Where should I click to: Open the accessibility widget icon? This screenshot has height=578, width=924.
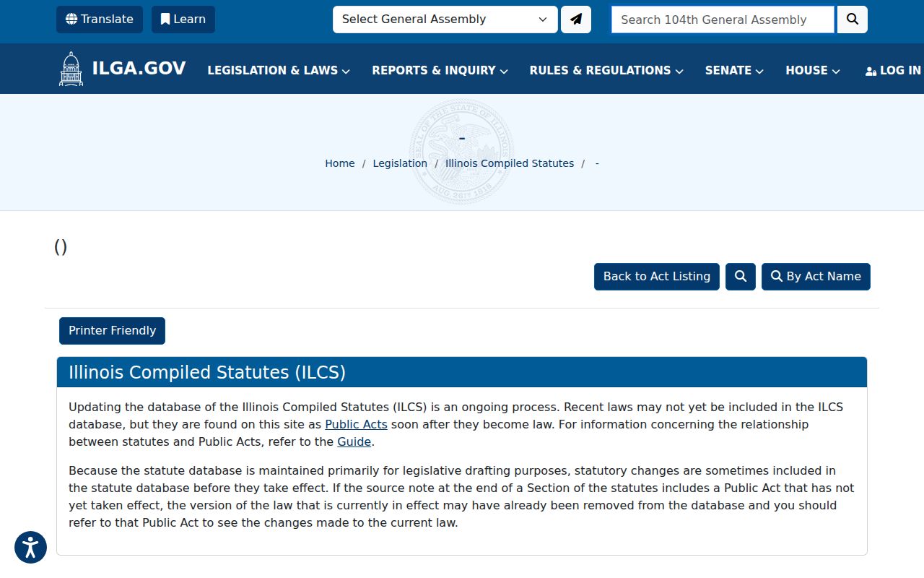coord(30,547)
